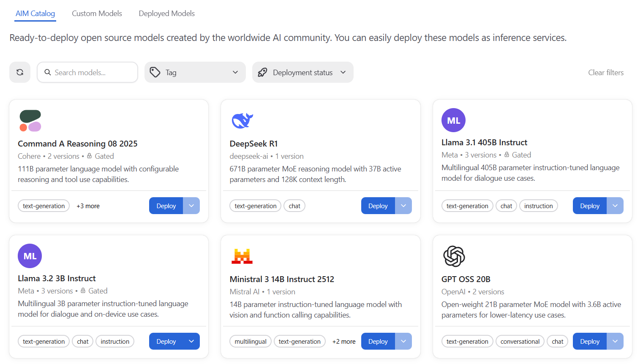Image resolution: width=643 pixels, height=364 pixels.
Task: Show +3 more tags on Command A card
Action: [88, 206]
